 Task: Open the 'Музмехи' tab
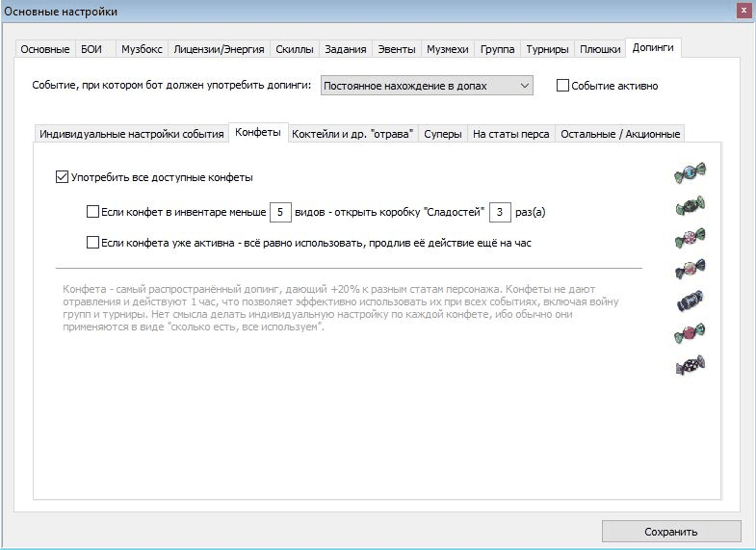[x=448, y=49]
